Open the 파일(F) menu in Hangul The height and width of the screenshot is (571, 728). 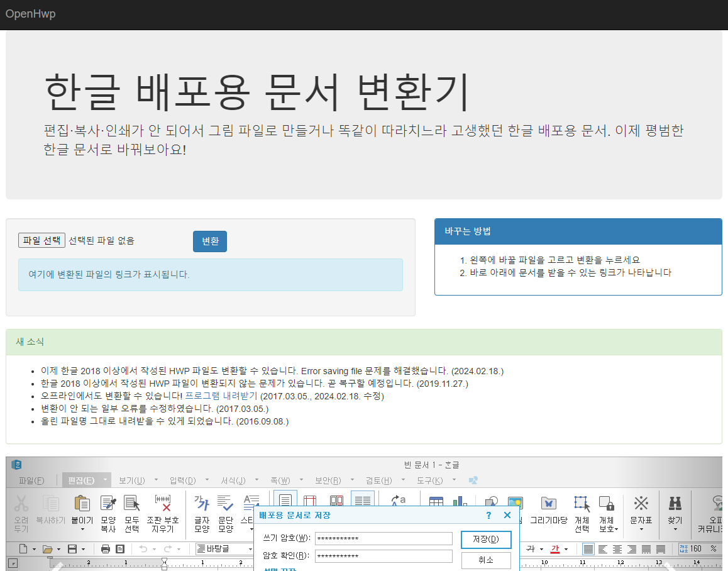point(31,480)
